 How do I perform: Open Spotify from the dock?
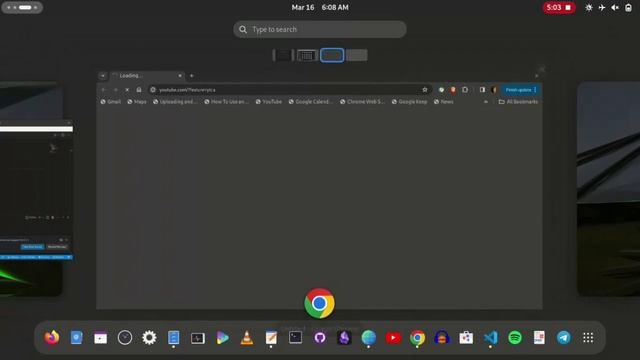(515, 338)
